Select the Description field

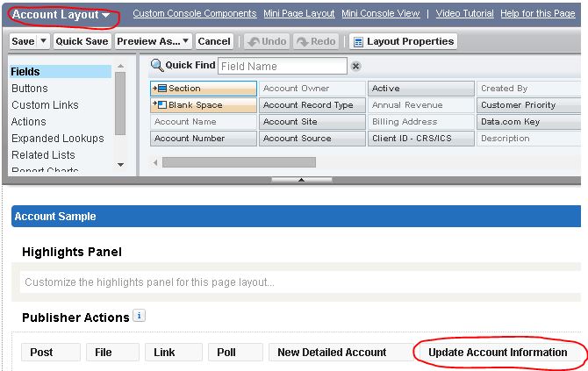click(x=528, y=139)
